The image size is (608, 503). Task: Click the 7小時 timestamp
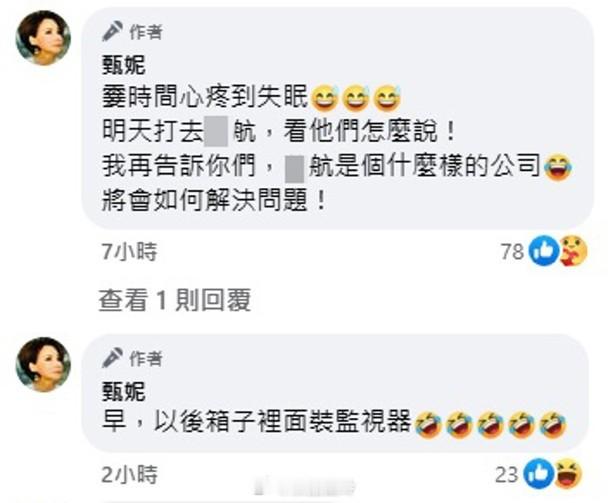tap(130, 251)
